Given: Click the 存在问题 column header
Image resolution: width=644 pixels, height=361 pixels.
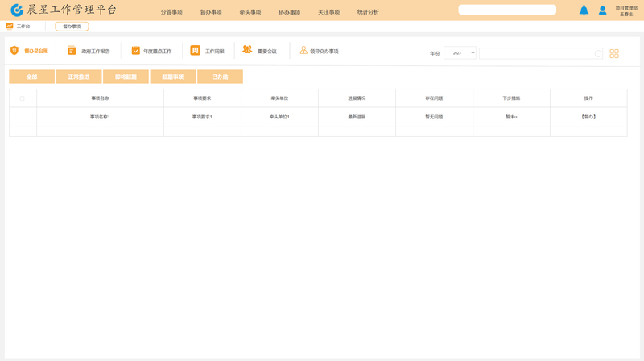Looking at the screenshot, I should click(434, 98).
